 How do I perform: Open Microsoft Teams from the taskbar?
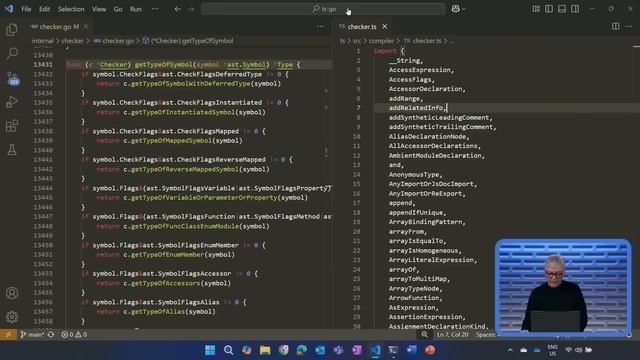(338, 350)
